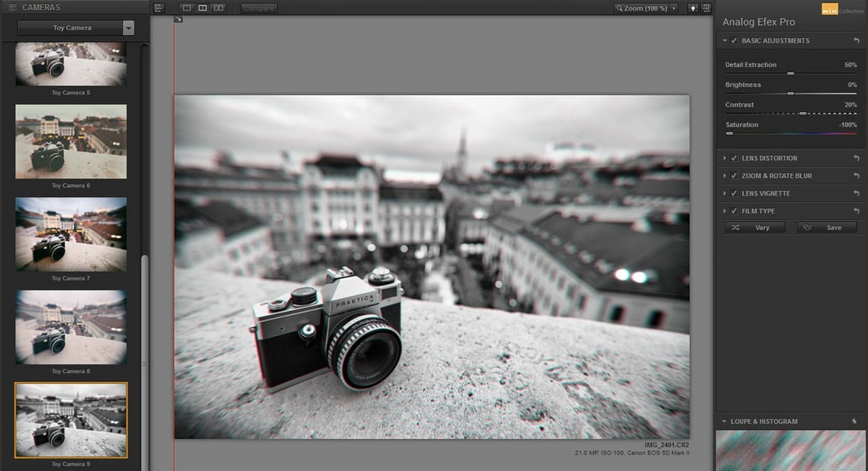Viewport: 868px width, 471px height.
Task: Collapse the Basic Adjustments section
Action: pyautogui.click(x=725, y=41)
